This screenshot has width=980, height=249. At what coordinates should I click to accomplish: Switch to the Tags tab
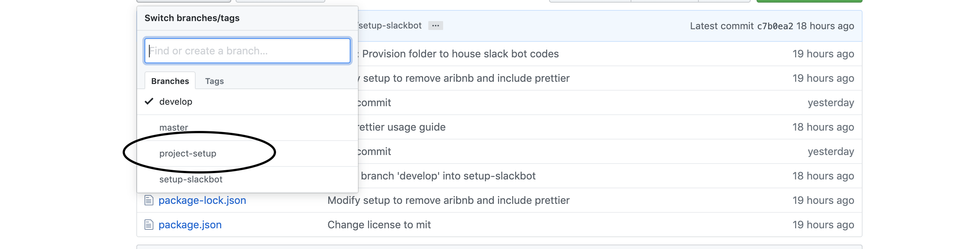tap(214, 81)
